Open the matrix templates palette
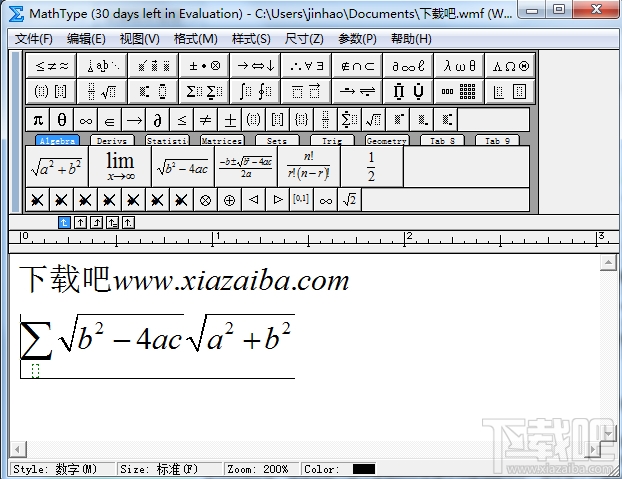 459,92
